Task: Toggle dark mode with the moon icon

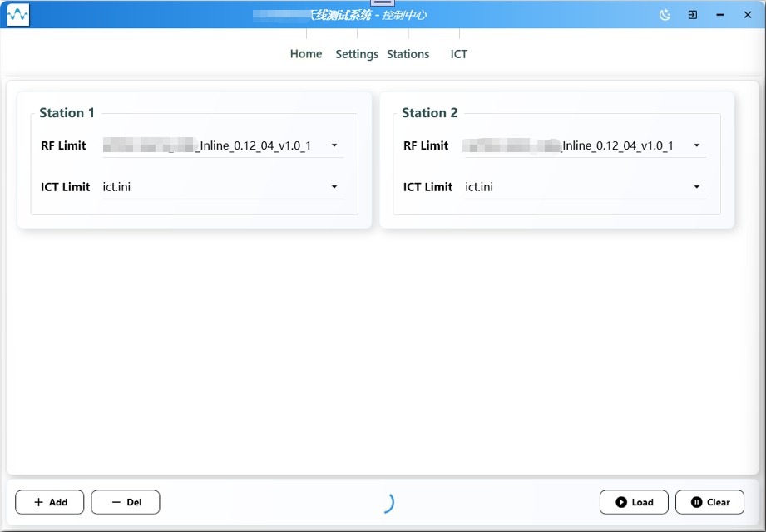Action: click(x=665, y=15)
